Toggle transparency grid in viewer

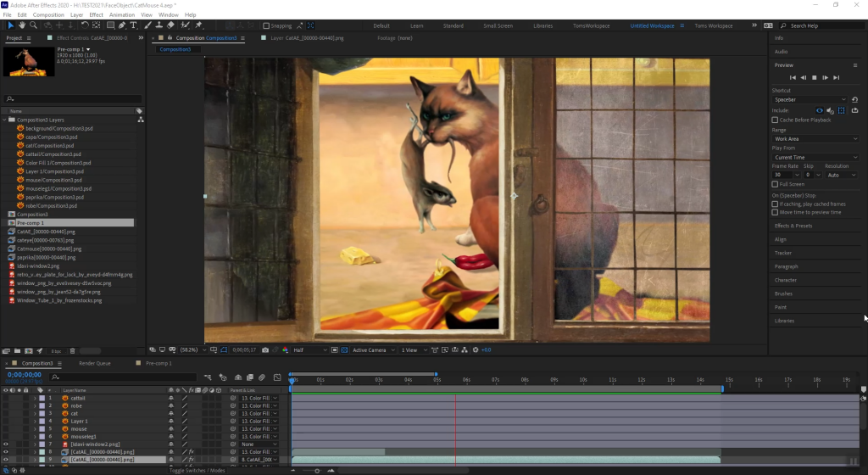click(344, 349)
